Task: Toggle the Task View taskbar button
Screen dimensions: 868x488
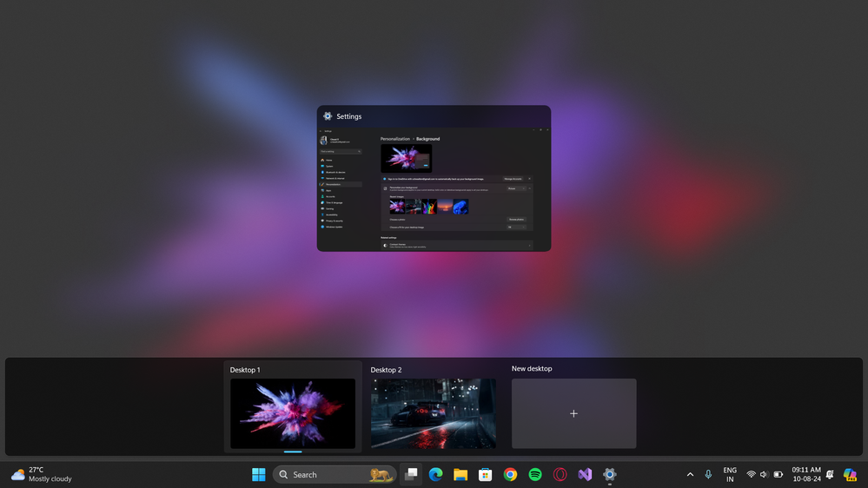Action: (x=411, y=474)
